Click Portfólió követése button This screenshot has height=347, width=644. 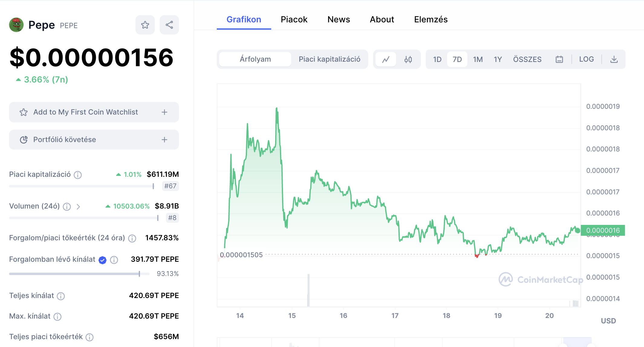click(x=94, y=140)
